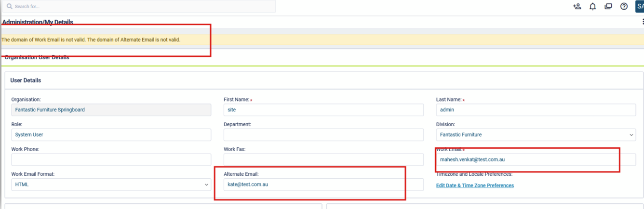Click the Work Email field
This screenshot has width=644, height=209.
point(536,159)
